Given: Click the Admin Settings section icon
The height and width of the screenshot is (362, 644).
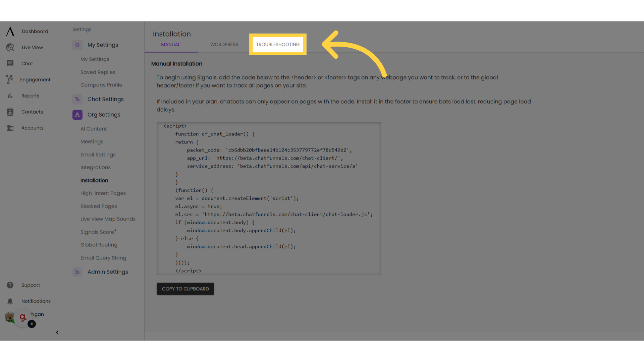Looking at the screenshot, I should click(77, 272).
